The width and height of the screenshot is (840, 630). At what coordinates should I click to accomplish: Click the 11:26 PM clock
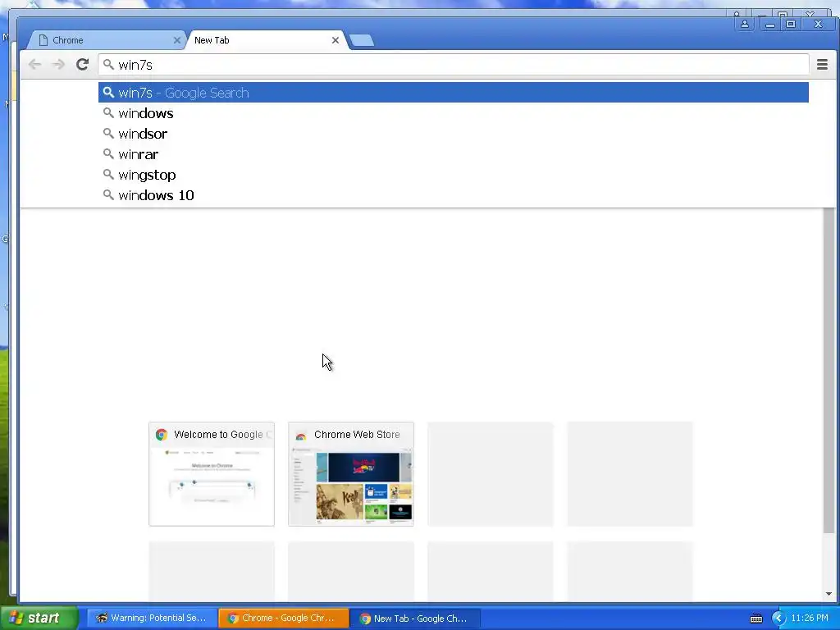810,619
